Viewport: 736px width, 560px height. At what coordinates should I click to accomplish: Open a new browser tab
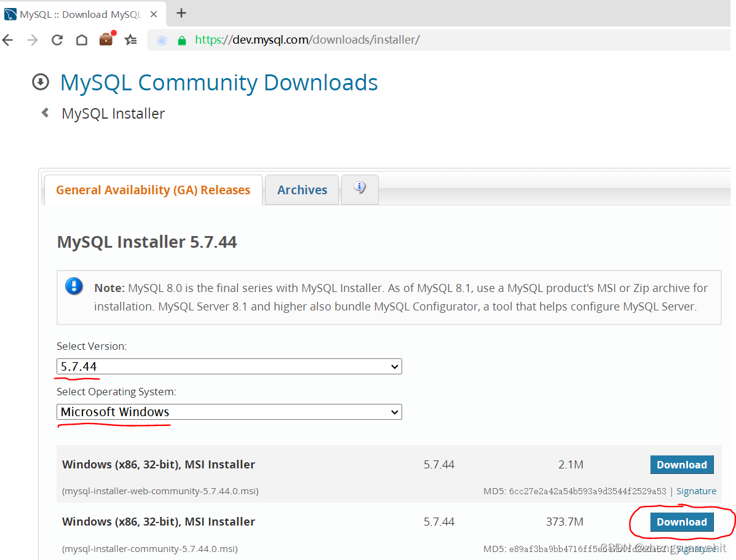[x=181, y=14]
